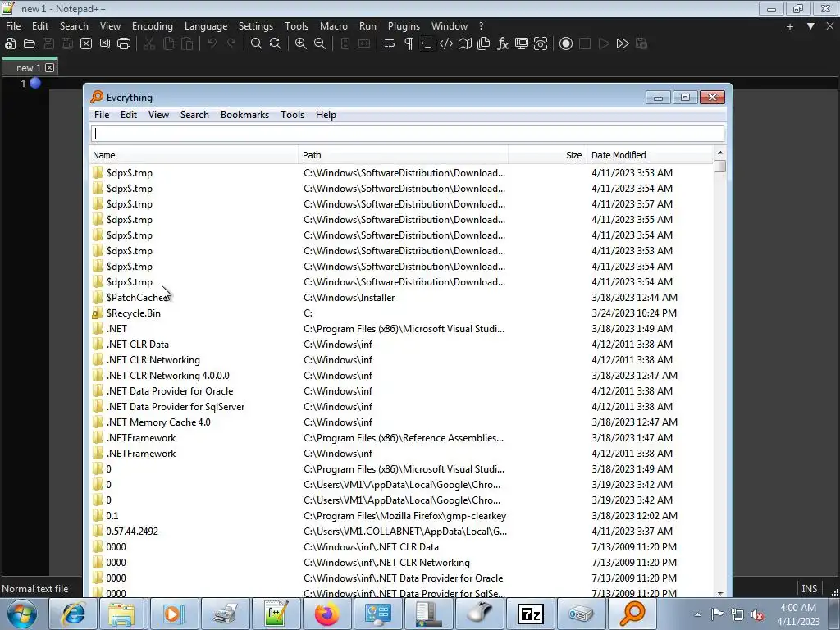The height and width of the screenshot is (630, 840).
Task: Launch Internet Explorer from taskbar
Action: click(x=72, y=614)
